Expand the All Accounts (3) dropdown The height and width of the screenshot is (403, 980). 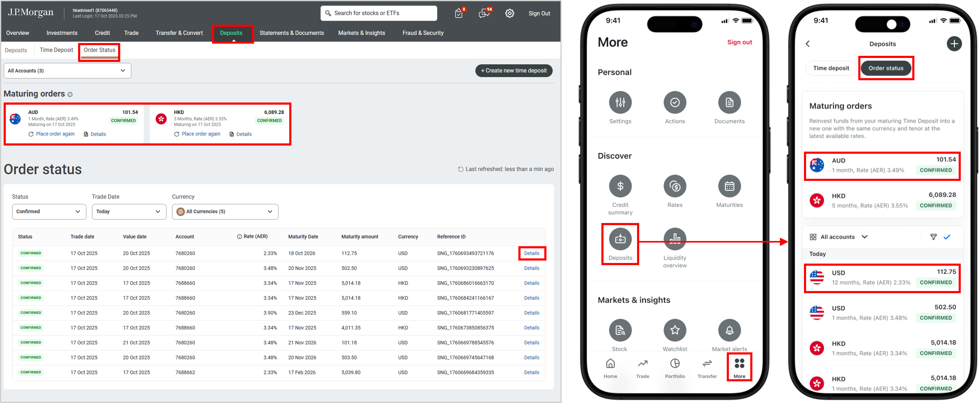tap(67, 71)
